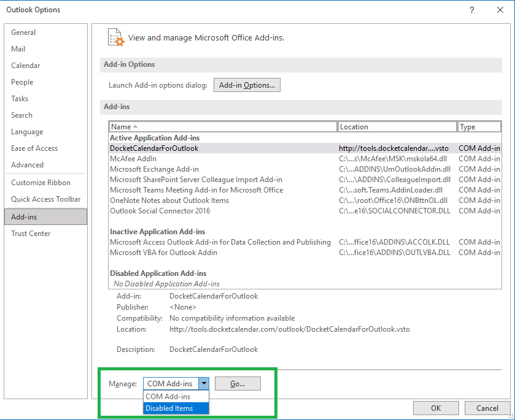The width and height of the screenshot is (515, 420).
Task: Sort by the Name column header
Action: (223, 127)
